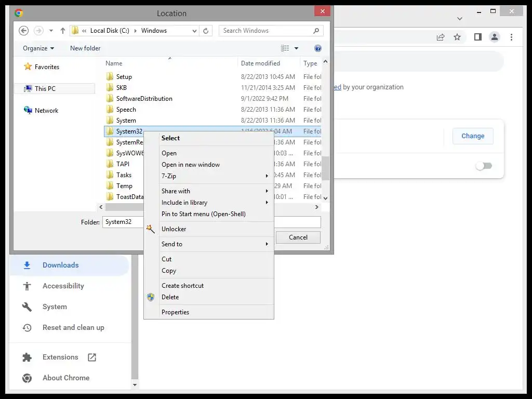Screen dimensions: 532x399
Task: Click the search magnifier icon
Action: pyautogui.click(x=316, y=31)
